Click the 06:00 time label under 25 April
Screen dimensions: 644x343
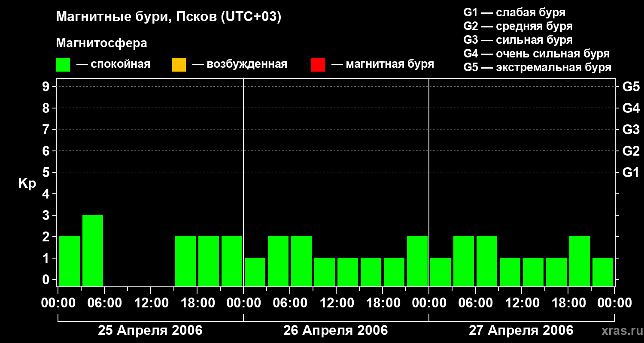pos(104,303)
